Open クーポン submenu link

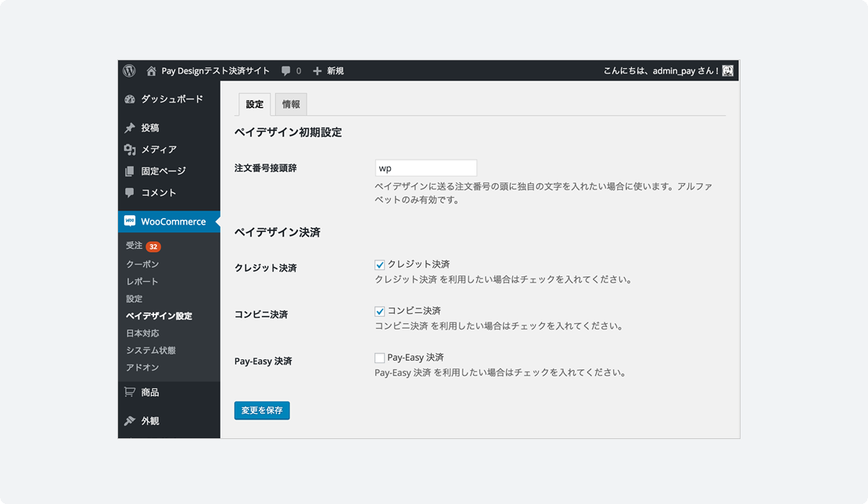(x=142, y=265)
